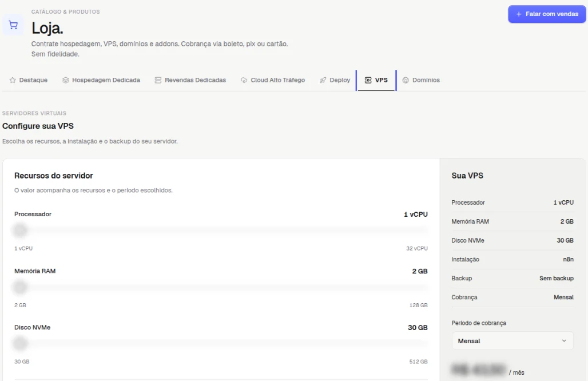Click the plus icon in Falar com vendas

(519, 14)
